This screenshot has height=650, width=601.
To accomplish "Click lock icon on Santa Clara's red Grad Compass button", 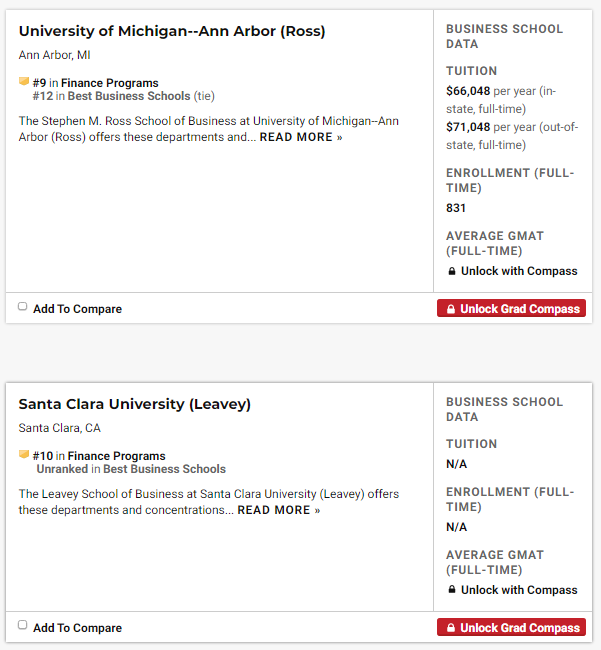I will tap(451, 628).
